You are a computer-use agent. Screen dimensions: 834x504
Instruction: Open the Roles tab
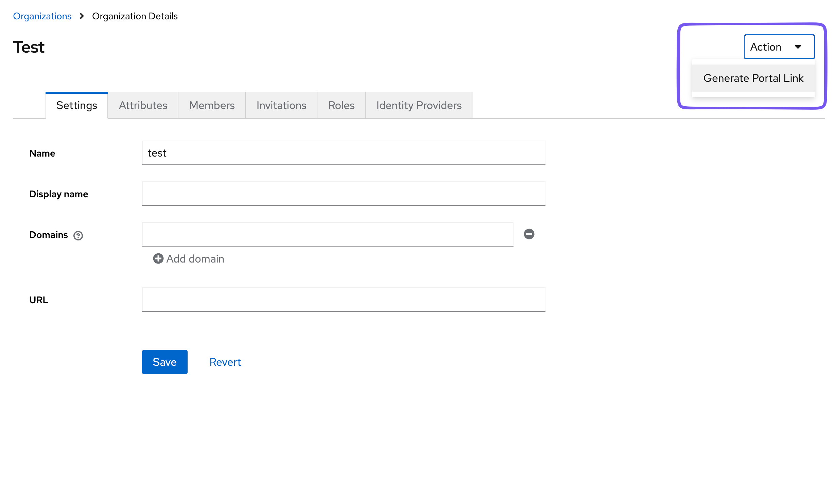click(341, 105)
